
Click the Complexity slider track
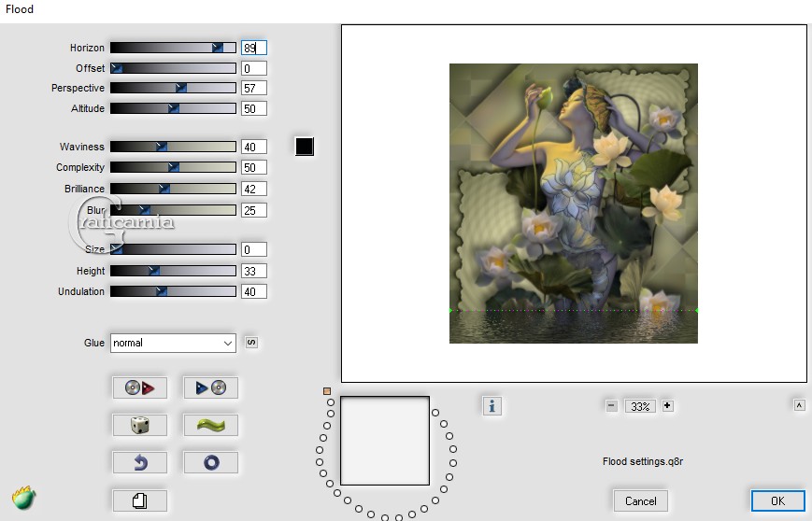click(x=173, y=167)
